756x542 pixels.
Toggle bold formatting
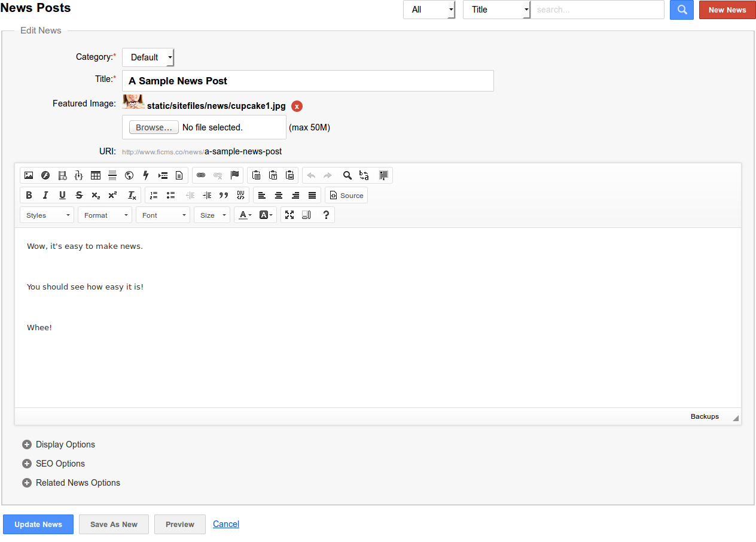(29, 196)
